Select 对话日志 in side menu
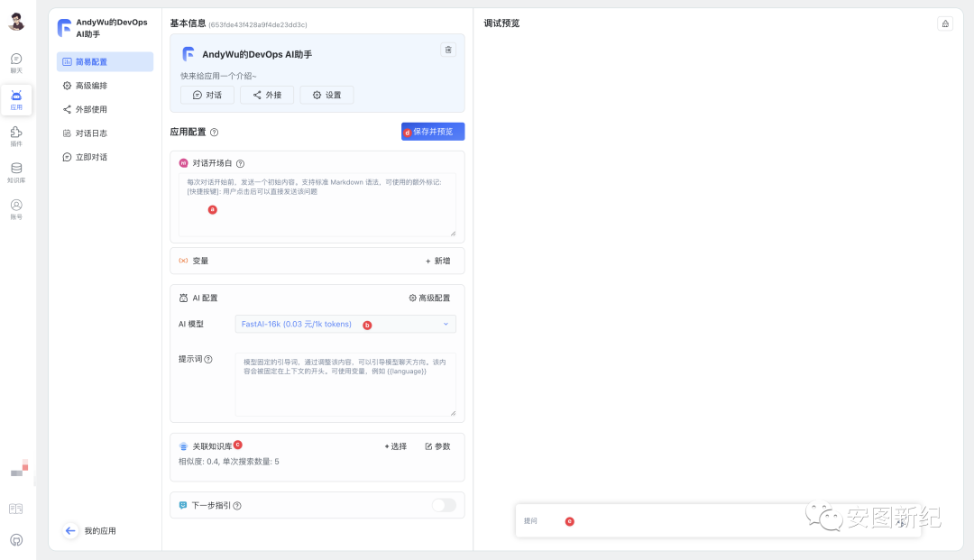 point(105,133)
